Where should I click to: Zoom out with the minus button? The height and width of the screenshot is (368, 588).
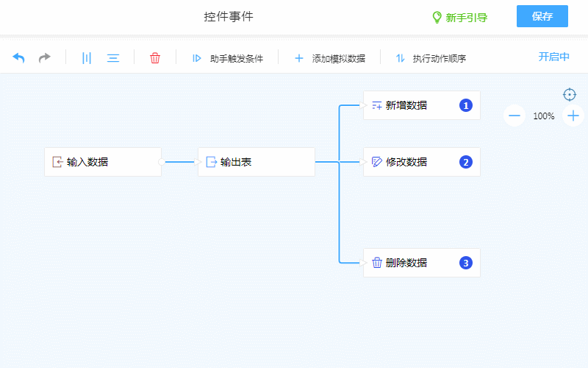514,116
